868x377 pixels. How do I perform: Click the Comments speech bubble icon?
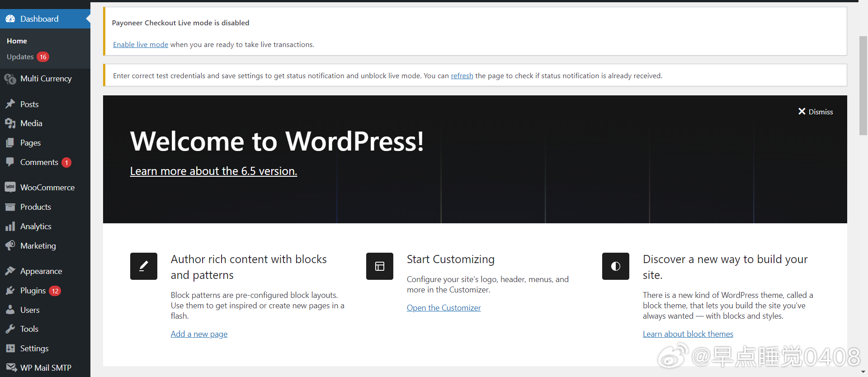(10, 162)
